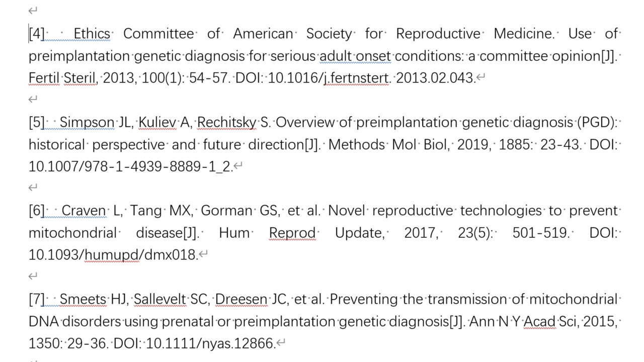Image resolution: width=644 pixels, height=362 pixels.
Task: Click author name "Craven" in reference 6
Action: (x=84, y=211)
